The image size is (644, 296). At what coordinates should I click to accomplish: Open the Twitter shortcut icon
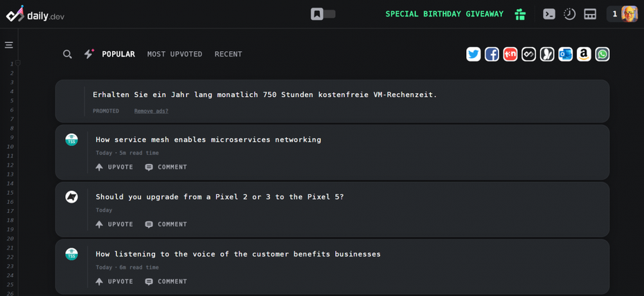(x=474, y=54)
